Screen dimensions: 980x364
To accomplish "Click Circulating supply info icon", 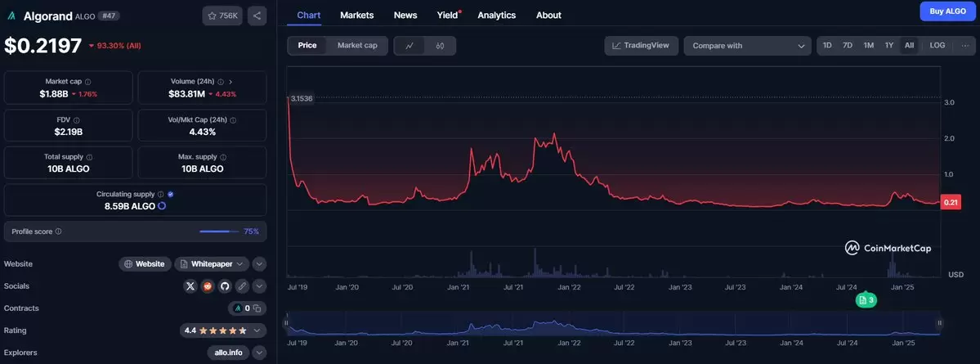I will click(x=161, y=195).
